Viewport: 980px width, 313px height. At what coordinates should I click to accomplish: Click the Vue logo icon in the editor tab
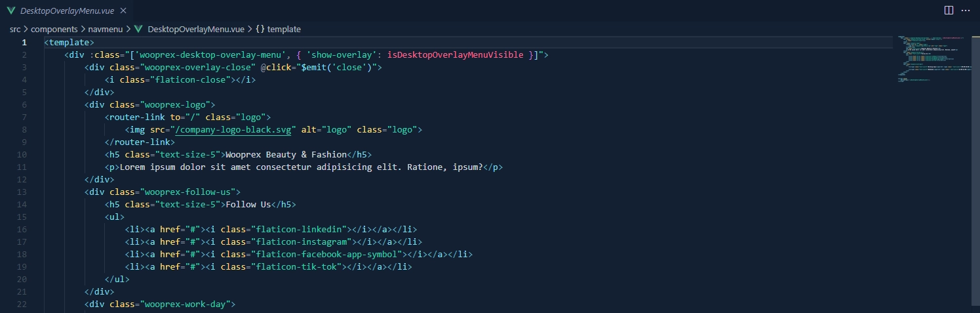pyautogui.click(x=12, y=11)
